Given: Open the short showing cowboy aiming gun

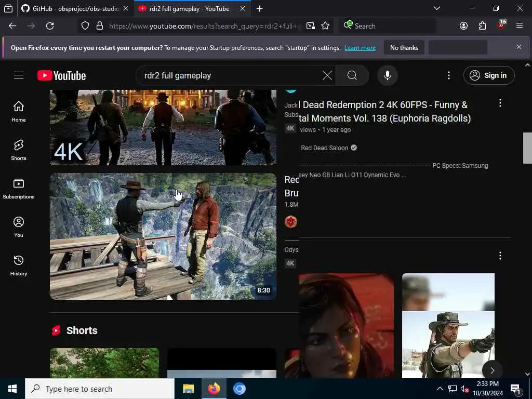Looking at the screenshot, I should coord(448,326).
